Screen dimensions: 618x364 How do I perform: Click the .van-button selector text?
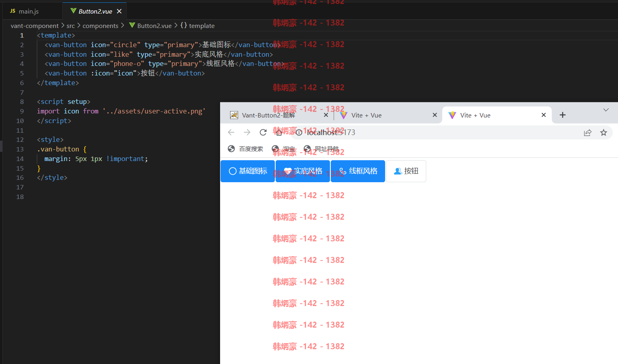point(58,149)
